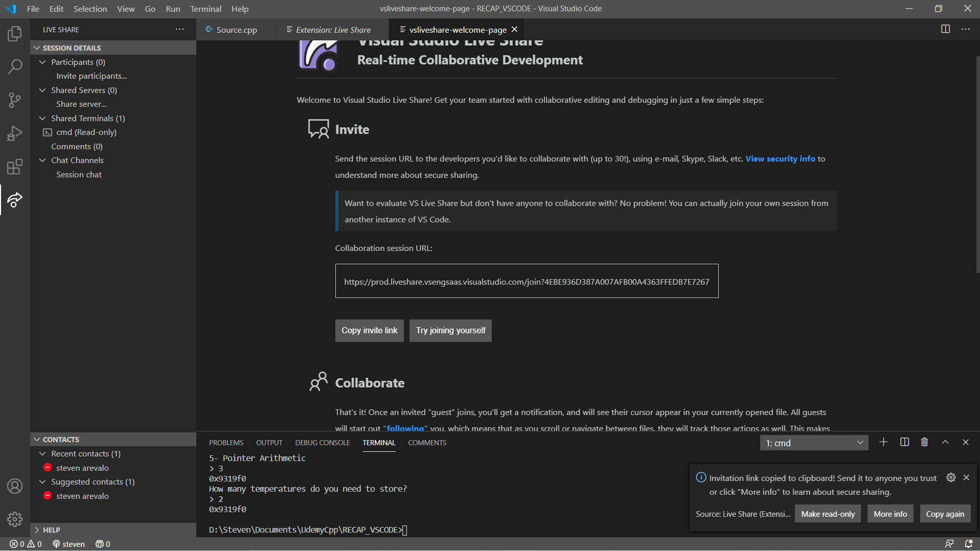
Task: Open the Terminal menu
Action: 206,9
